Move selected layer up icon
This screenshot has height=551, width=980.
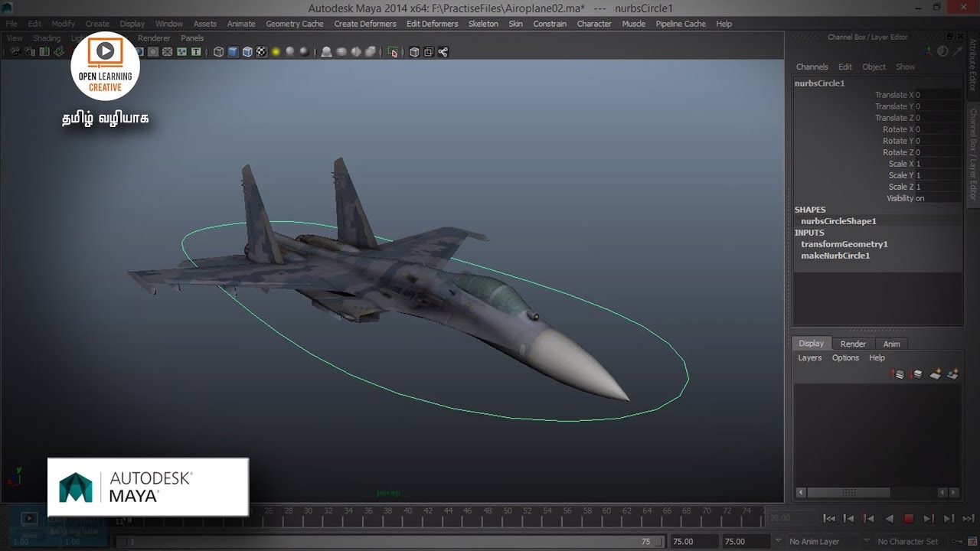899,374
